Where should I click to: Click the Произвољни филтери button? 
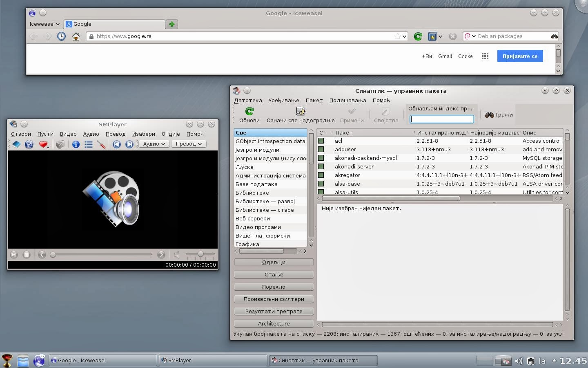tap(274, 299)
